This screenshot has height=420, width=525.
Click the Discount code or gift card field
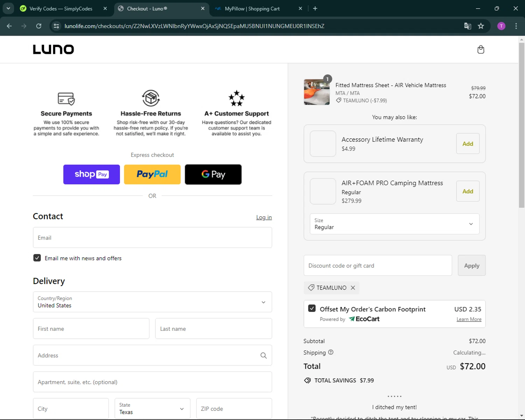click(378, 266)
